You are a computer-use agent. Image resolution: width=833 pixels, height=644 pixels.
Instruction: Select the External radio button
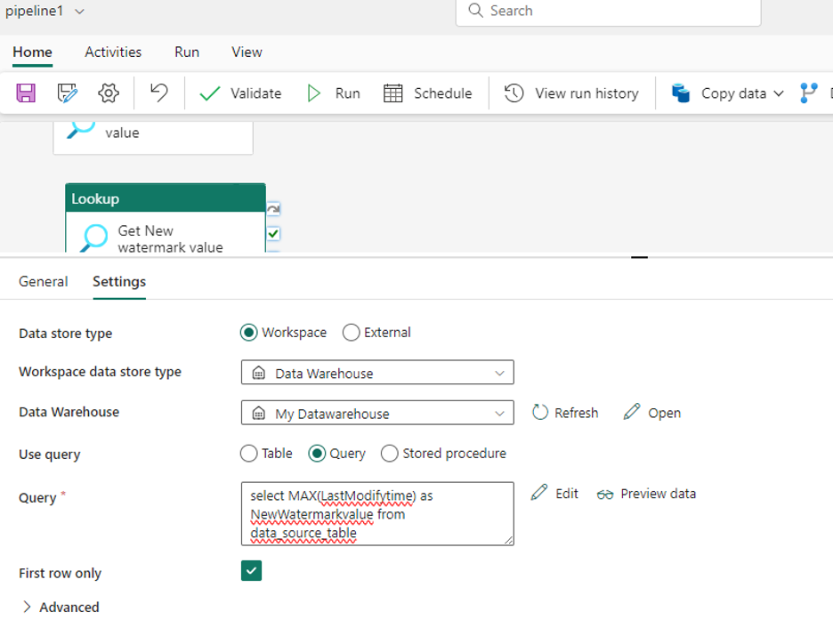coord(351,333)
